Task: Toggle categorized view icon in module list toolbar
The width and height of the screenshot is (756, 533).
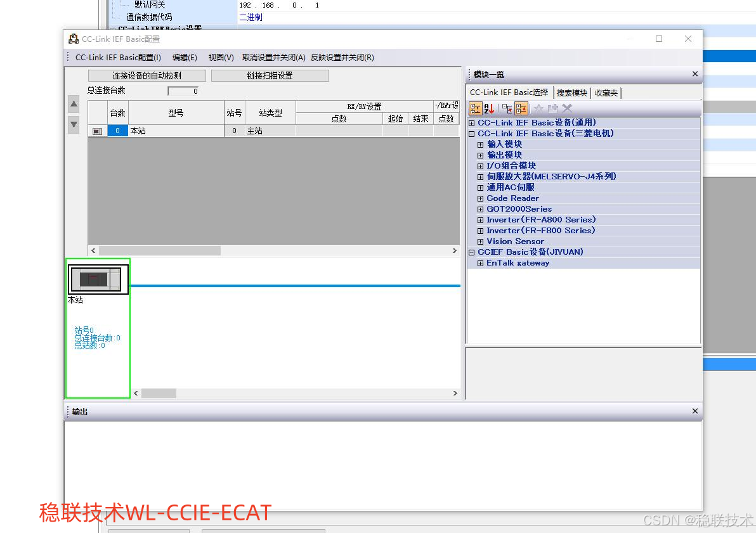Action: coord(476,108)
